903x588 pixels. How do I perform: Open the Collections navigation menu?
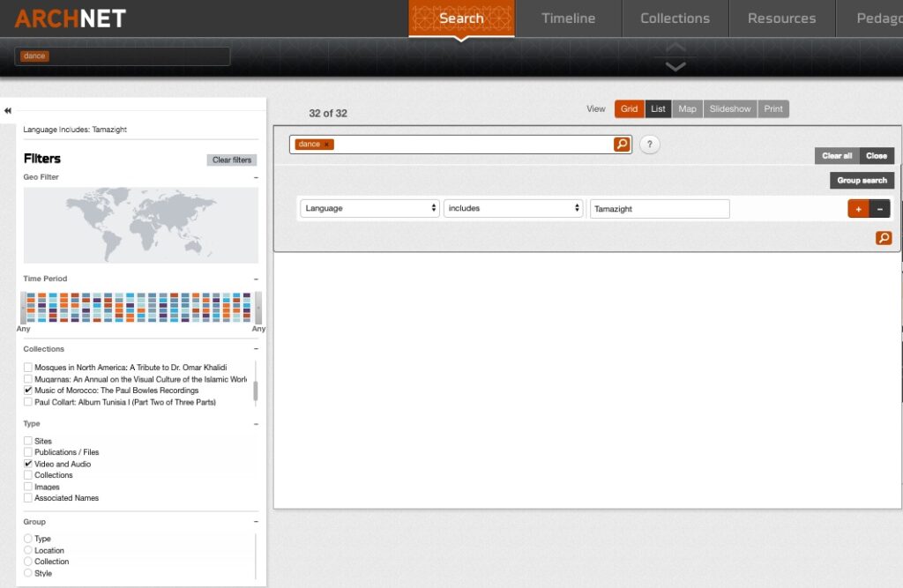click(x=675, y=18)
